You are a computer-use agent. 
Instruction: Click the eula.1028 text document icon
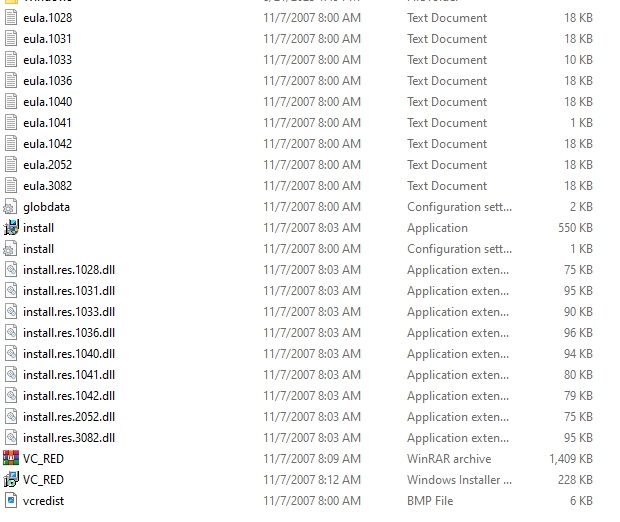click(11, 18)
